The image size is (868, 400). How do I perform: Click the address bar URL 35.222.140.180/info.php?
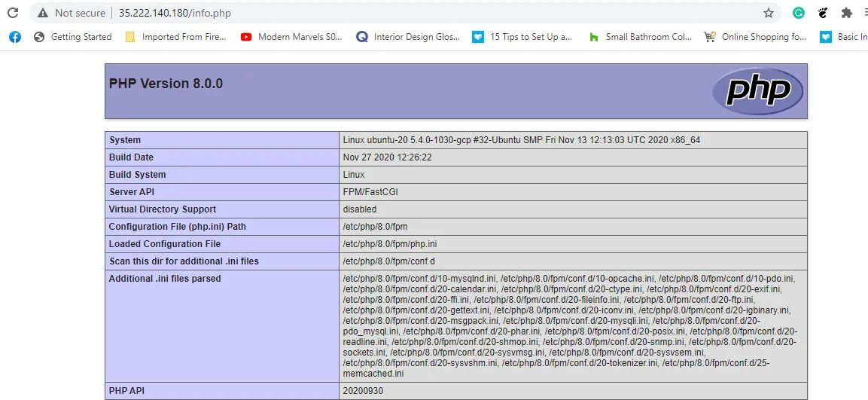[x=175, y=13]
